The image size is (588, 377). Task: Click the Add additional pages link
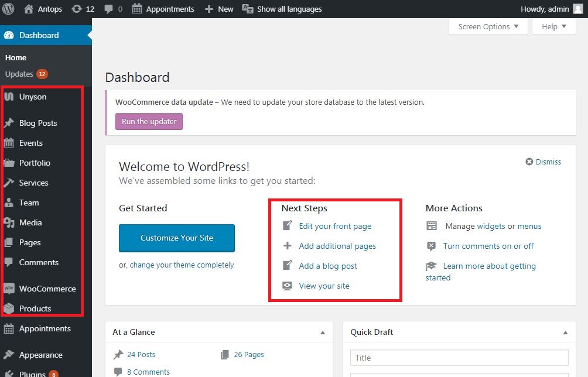click(337, 246)
